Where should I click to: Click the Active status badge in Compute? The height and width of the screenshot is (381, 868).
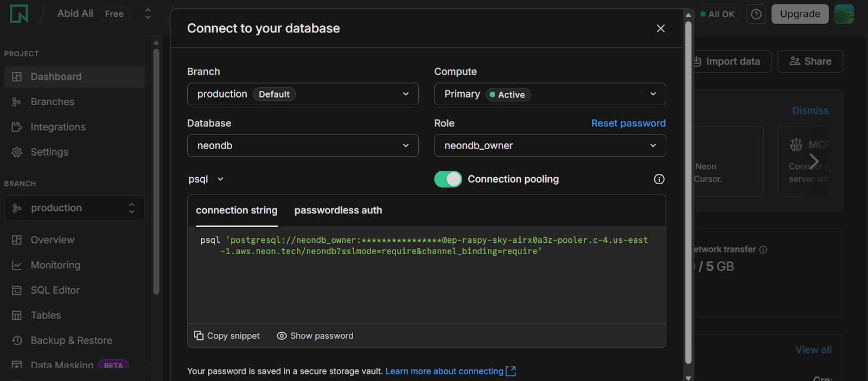[508, 95]
